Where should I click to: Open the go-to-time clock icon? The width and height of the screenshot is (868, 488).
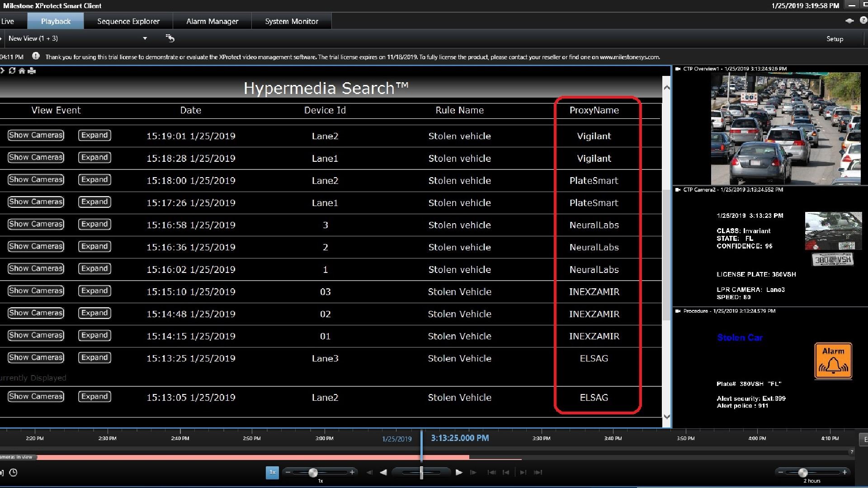[13, 473]
